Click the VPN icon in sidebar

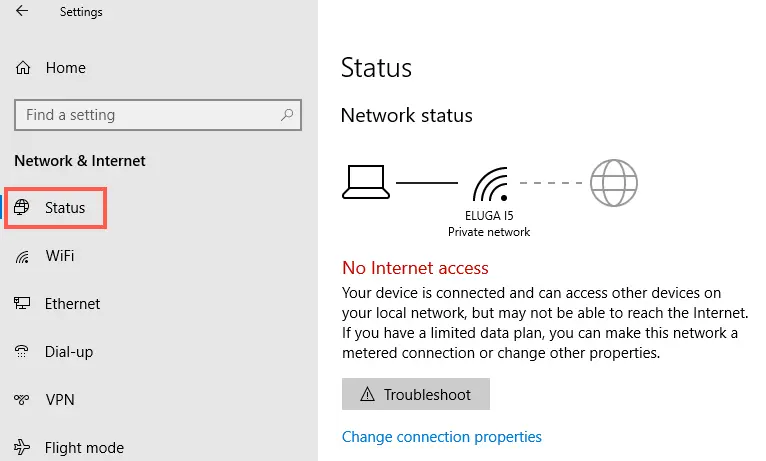click(x=22, y=400)
